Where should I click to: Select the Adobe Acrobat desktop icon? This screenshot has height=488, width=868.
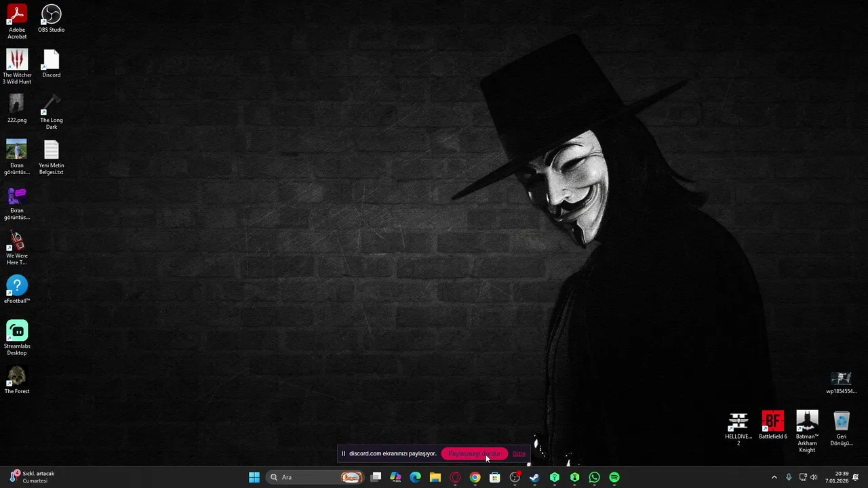point(17,22)
